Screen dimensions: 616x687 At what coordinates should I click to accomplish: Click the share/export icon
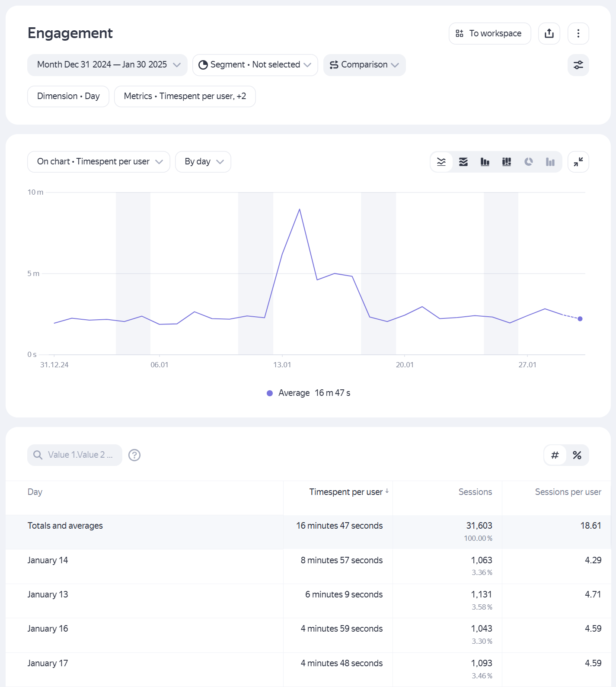click(549, 33)
